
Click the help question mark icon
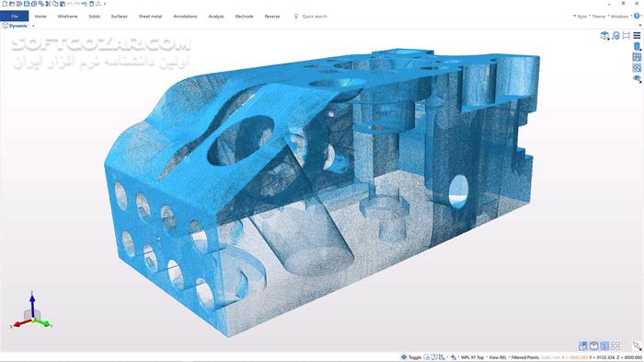(637, 16)
